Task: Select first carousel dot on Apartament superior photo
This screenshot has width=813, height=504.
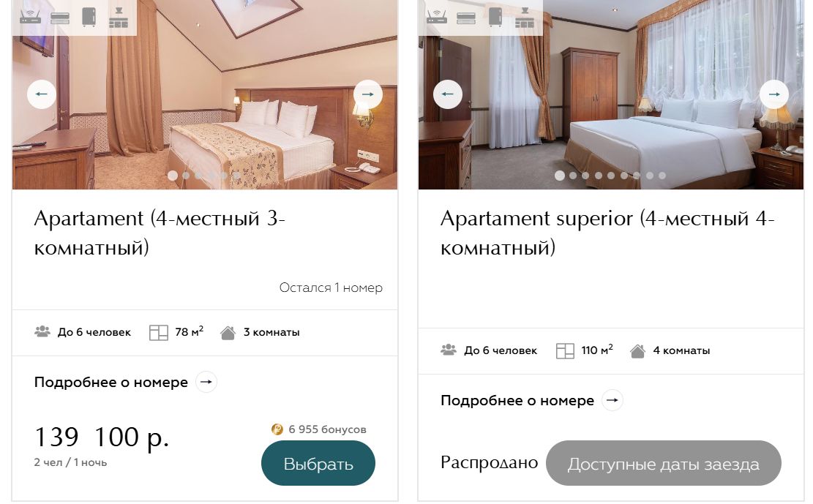Action: click(x=560, y=176)
